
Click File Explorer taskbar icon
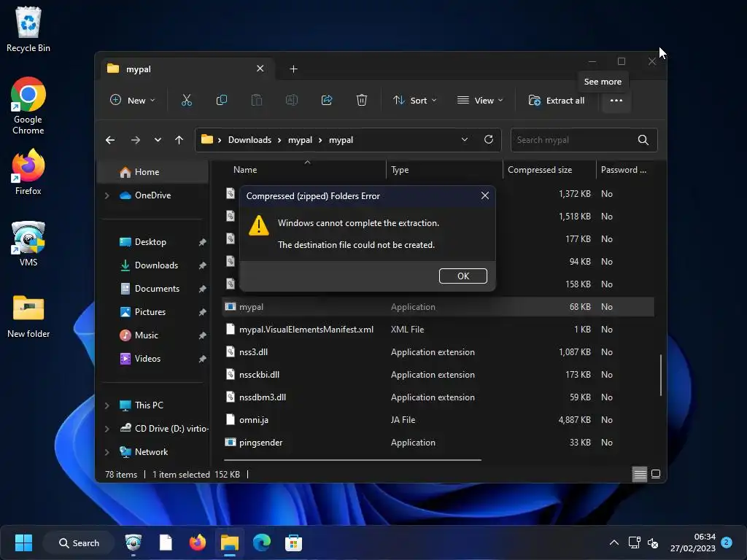pos(230,542)
